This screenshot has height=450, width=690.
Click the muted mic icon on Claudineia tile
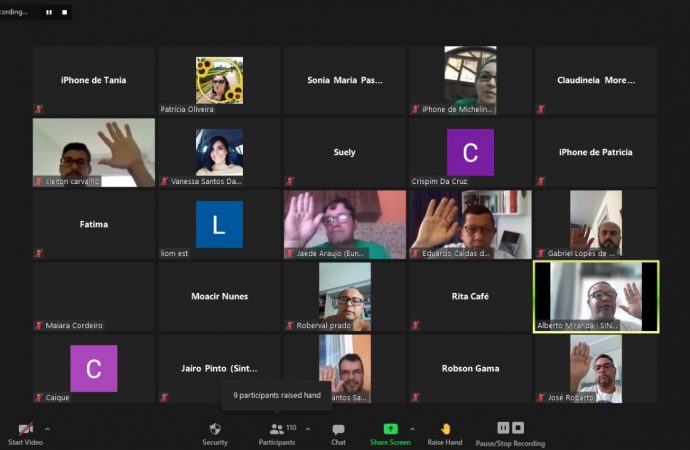[541, 109]
